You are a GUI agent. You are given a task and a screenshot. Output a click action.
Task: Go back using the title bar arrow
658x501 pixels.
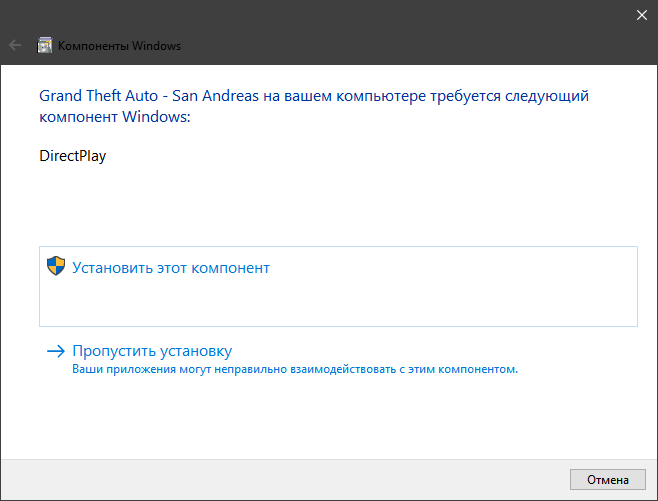click(15, 45)
